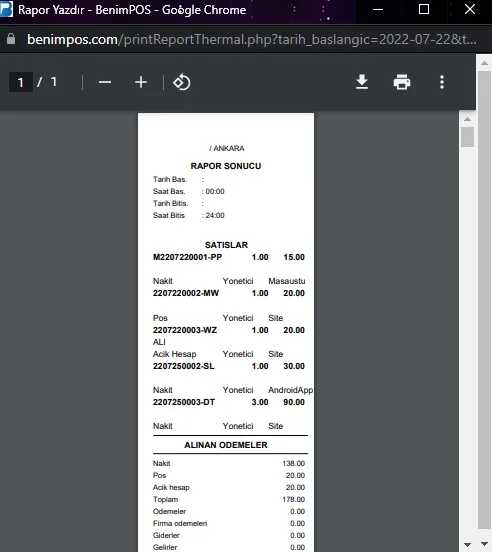Select the benimpos.com address bar URL

point(252,39)
